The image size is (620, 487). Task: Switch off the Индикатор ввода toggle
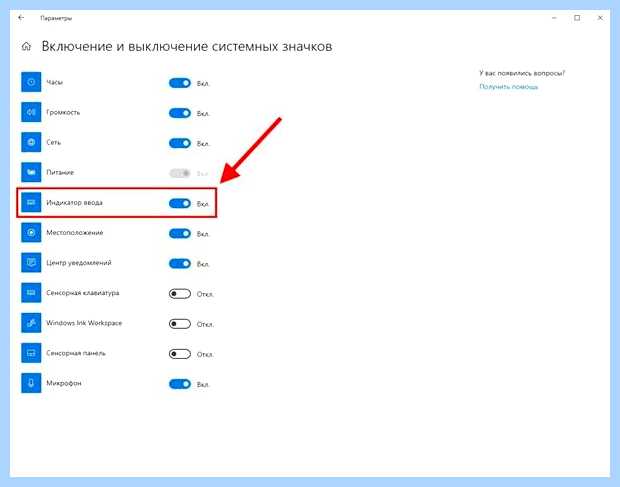(x=180, y=203)
